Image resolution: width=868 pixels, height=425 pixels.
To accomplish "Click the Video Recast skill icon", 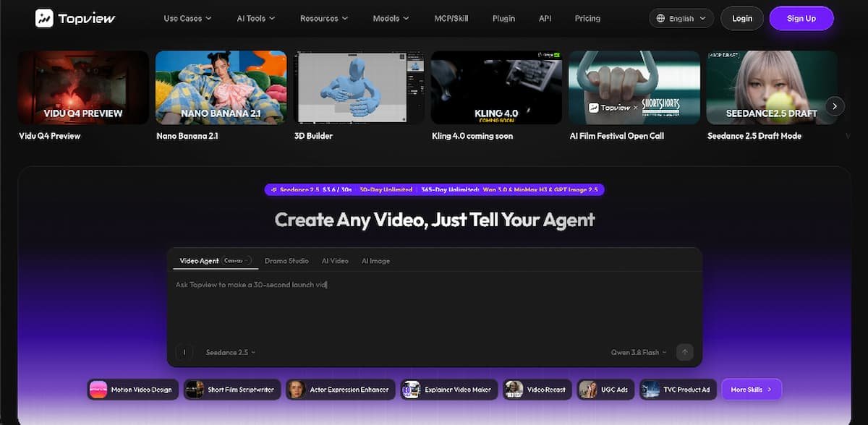I will [x=514, y=390].
